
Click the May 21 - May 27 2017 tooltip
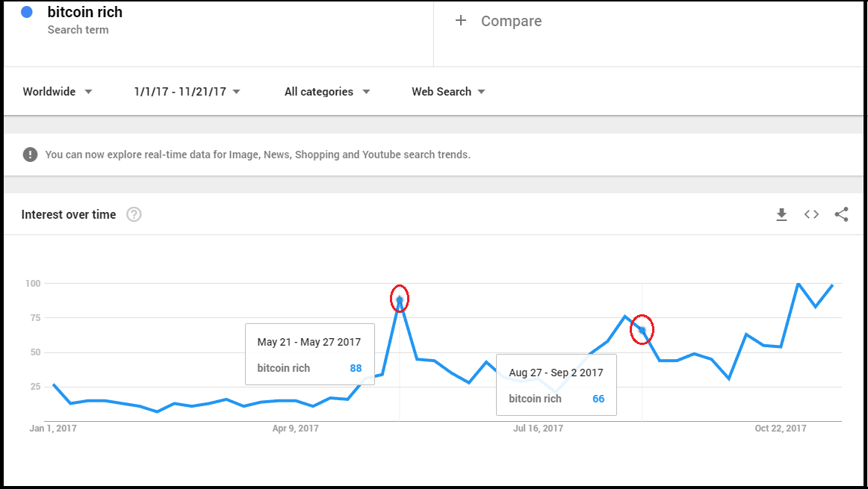309,355
